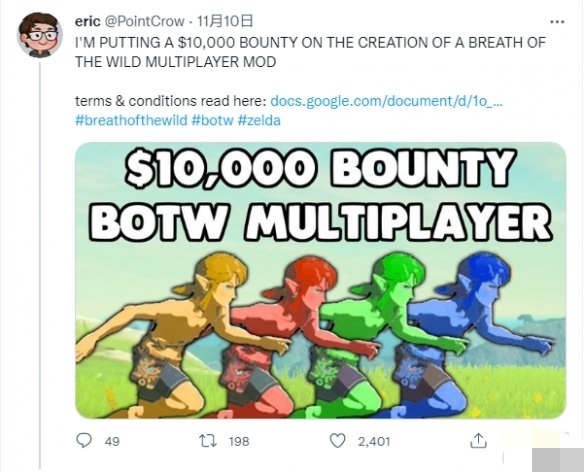Open the @PointCrow handle

(145, 21)
